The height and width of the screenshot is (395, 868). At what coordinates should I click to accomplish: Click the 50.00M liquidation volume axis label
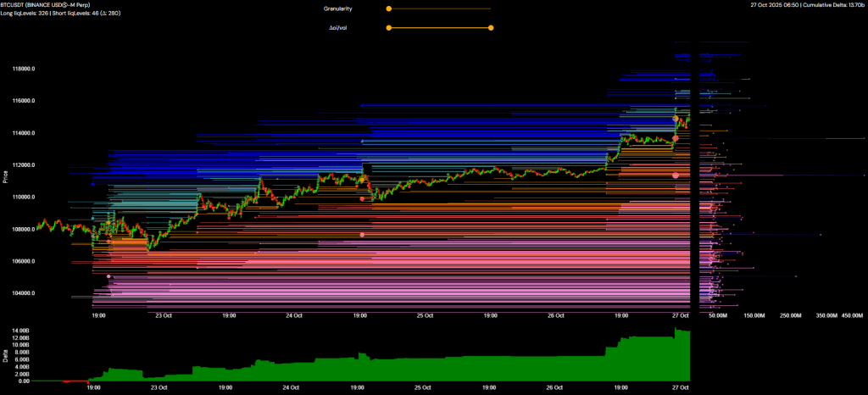pos(718,315)
